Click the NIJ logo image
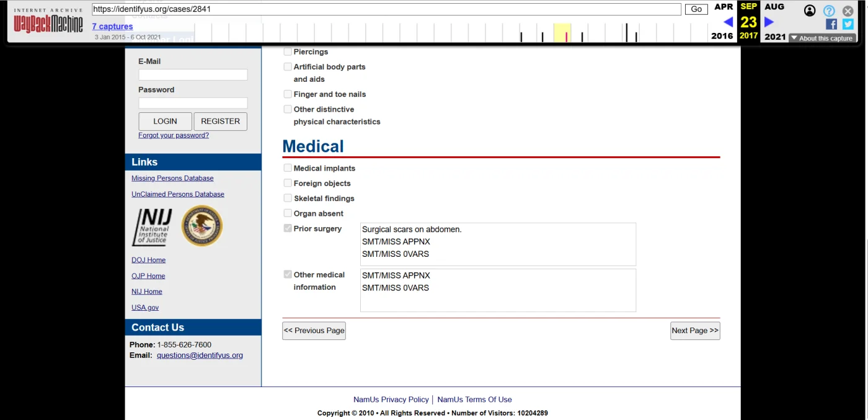Viewport: 868px width, 420px height. pos(152,227)
